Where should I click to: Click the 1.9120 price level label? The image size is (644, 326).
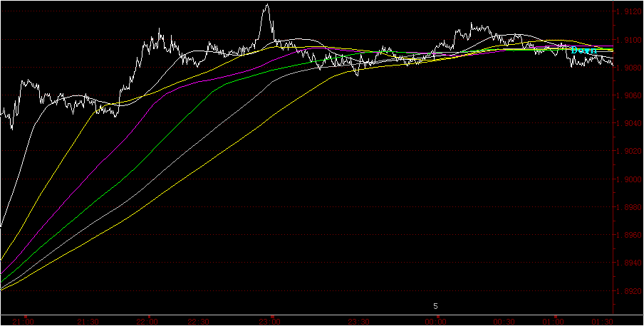(x=630, y=12)
